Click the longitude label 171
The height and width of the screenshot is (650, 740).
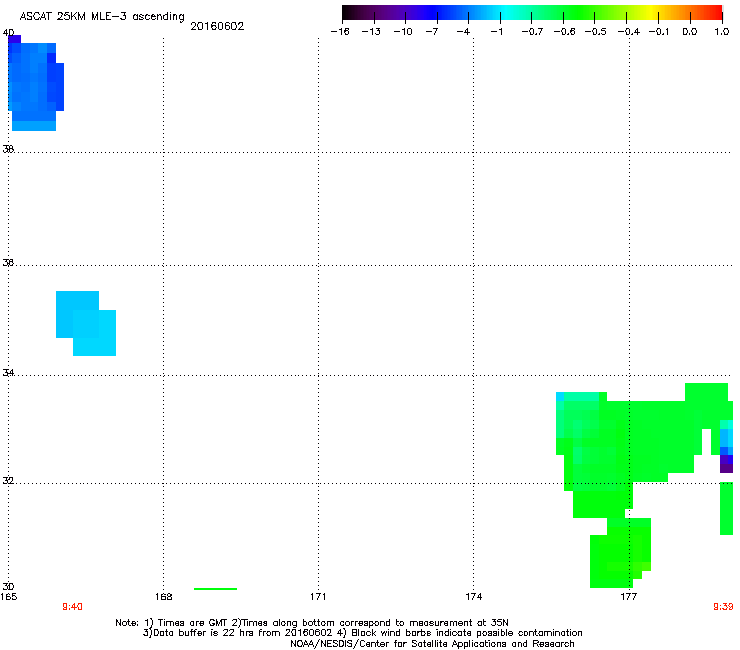(318, 597)
